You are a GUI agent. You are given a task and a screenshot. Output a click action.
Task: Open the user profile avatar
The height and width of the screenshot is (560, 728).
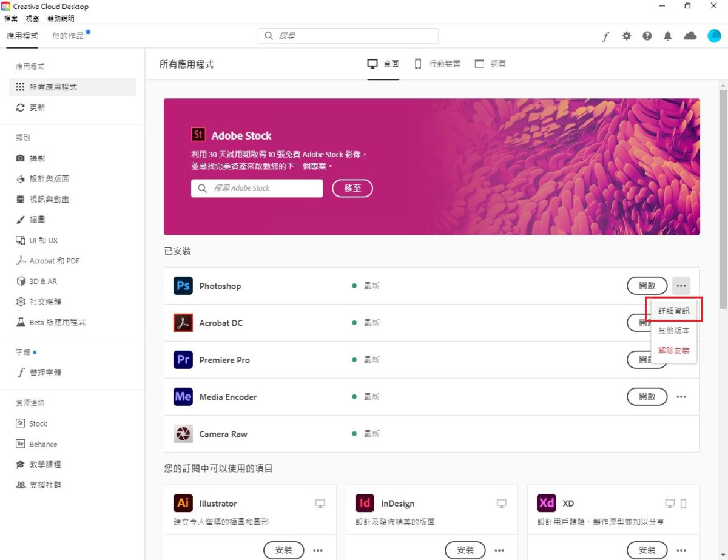pos(714,36)
